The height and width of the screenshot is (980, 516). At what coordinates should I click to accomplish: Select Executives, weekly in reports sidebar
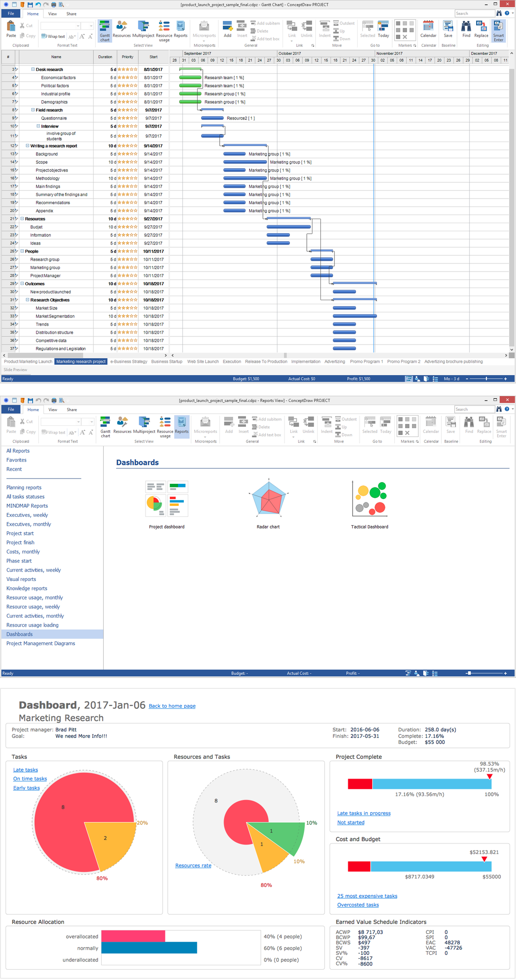pyautogui.click(x=27, y=515)
